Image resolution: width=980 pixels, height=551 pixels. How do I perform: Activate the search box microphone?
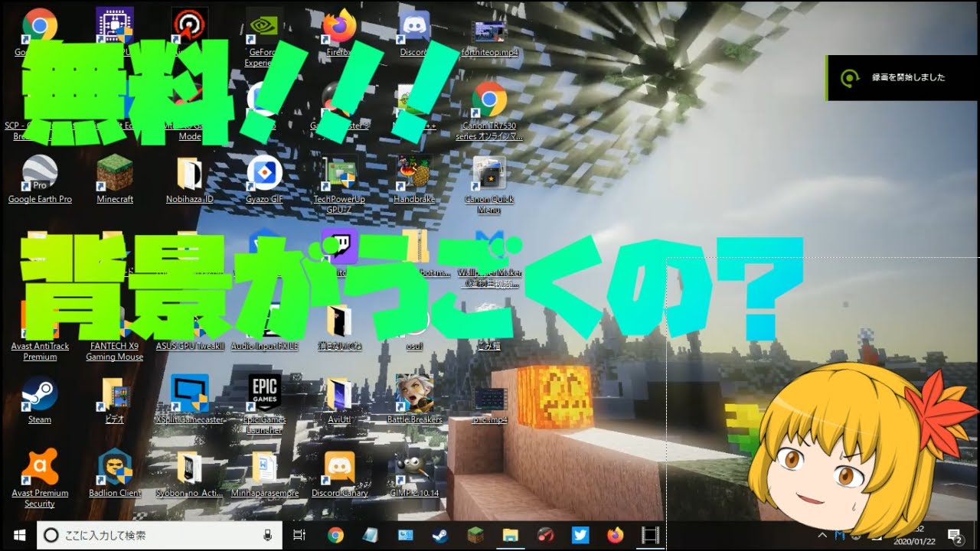pos(267,536)
